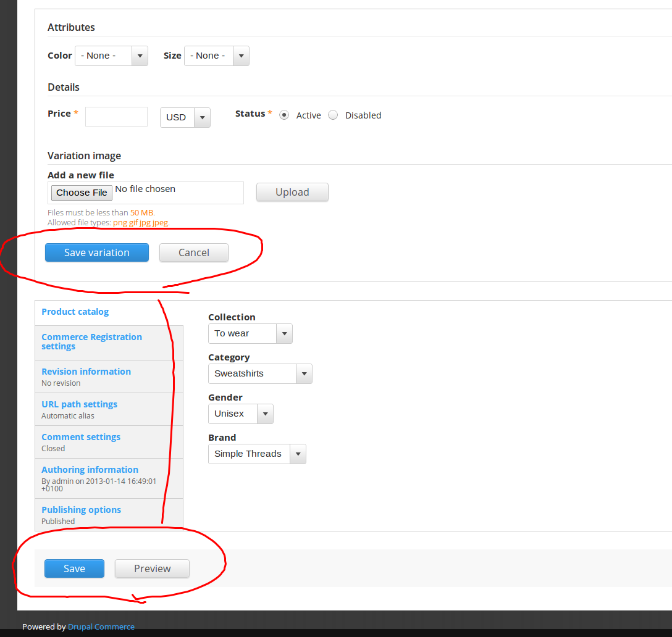
Task: Click the 'Details' heading
Action: click(x=64, y=88)
